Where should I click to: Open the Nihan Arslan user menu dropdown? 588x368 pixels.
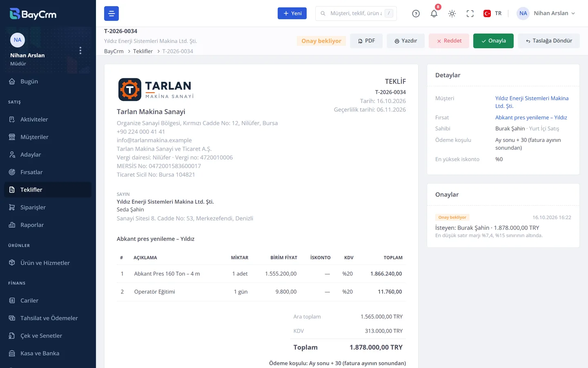point(546,13)
